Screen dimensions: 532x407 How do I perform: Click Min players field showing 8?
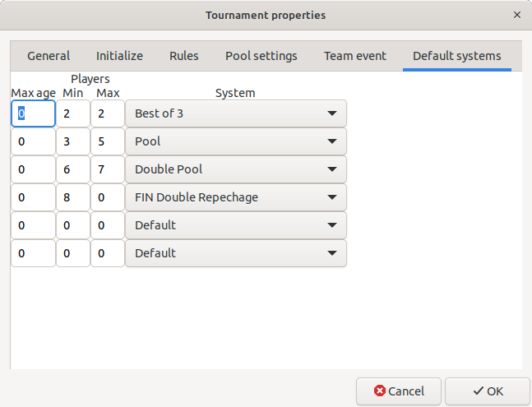pyautogui.click(x=73, y=197)
